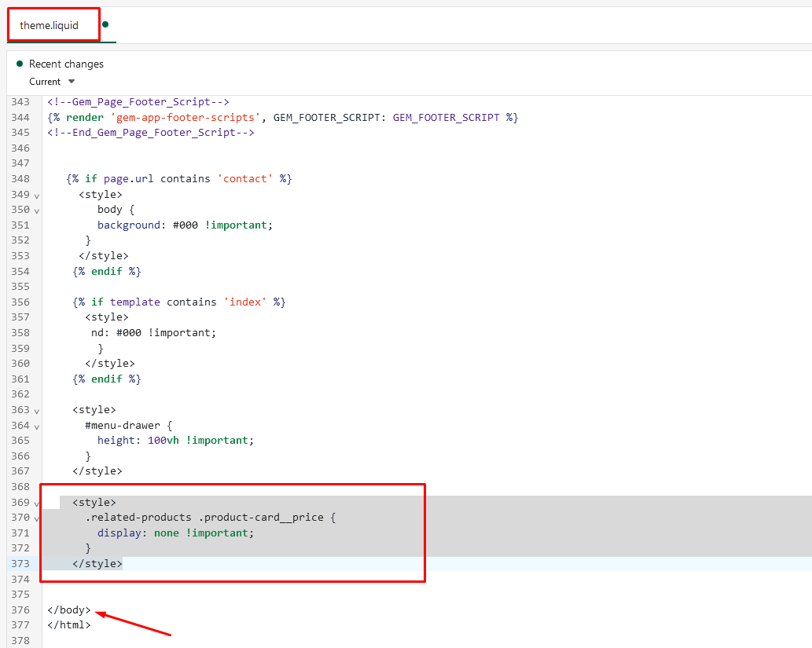The image size is (812, 648).
Task: Collapse the fold at line 370
Action: click(37, 518)
